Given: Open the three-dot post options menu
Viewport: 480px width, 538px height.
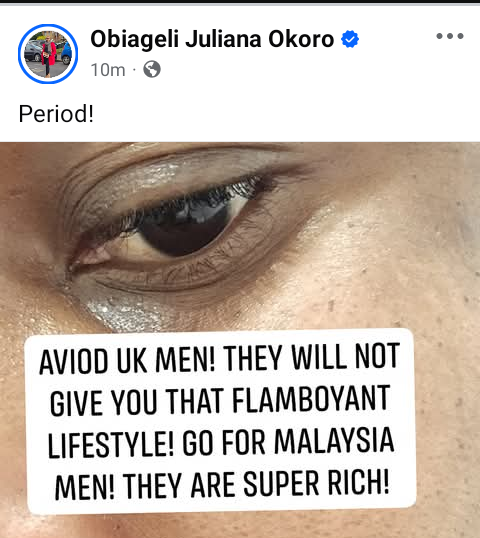Looking at the screenshot, I should coord(450,36).
